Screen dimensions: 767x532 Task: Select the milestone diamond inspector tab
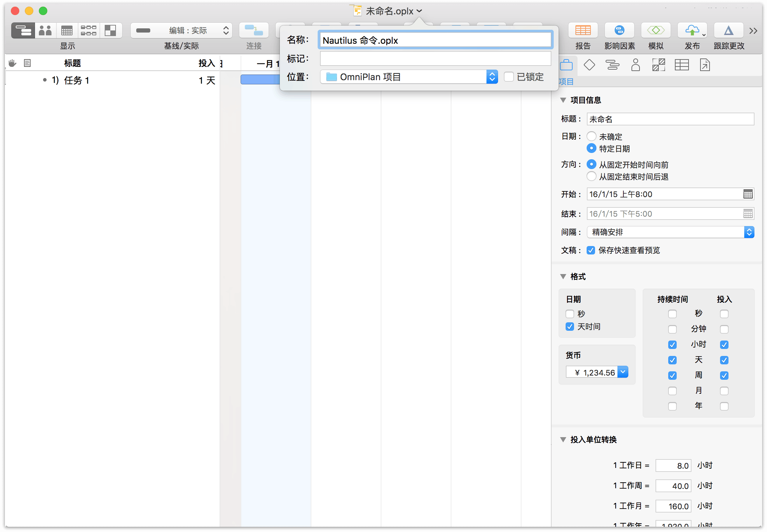[589, 65]
